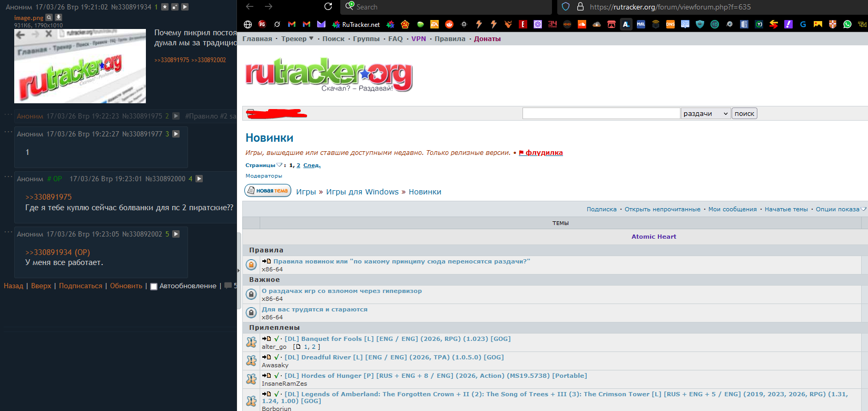Download image.png using the download icon
The height and width of the screenshot is (411, 868).
pyautogui.click(x=58, y=17)
